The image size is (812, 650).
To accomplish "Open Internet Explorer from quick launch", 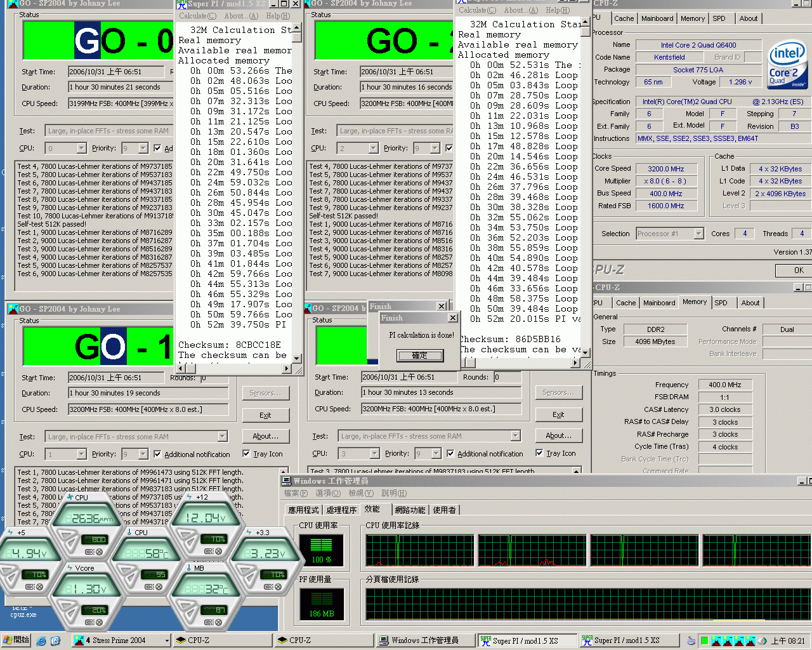I will (42, 640).
